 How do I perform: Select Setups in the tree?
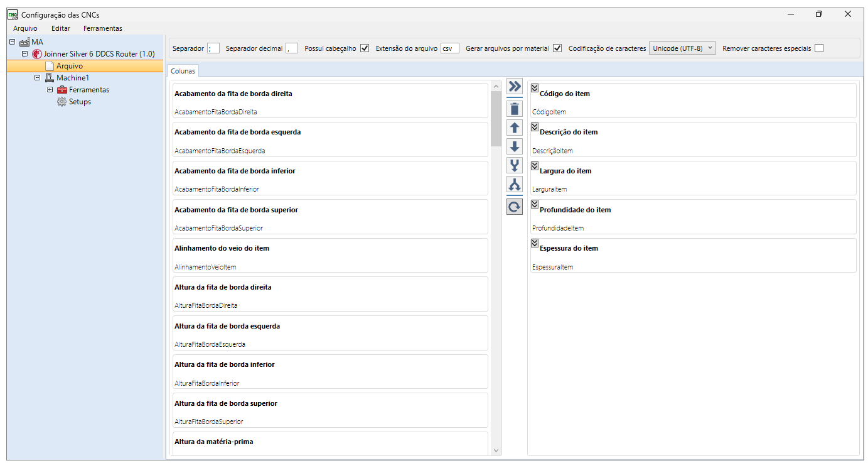[80, 102]
